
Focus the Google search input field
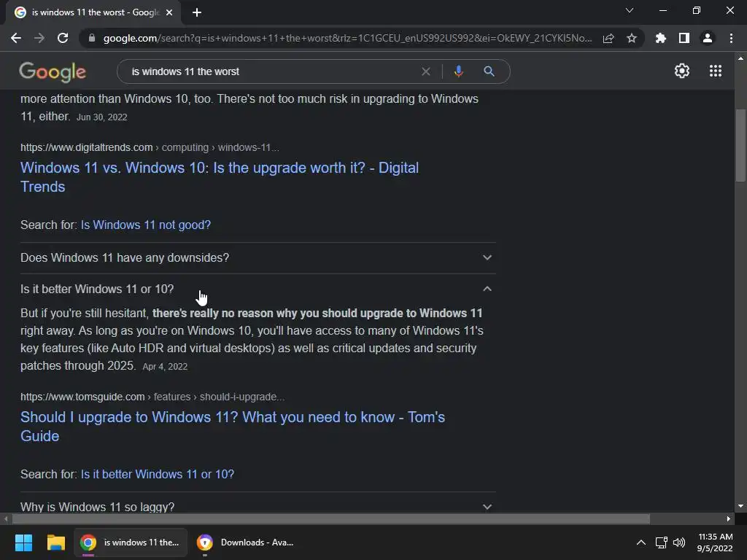coord(271,71)
